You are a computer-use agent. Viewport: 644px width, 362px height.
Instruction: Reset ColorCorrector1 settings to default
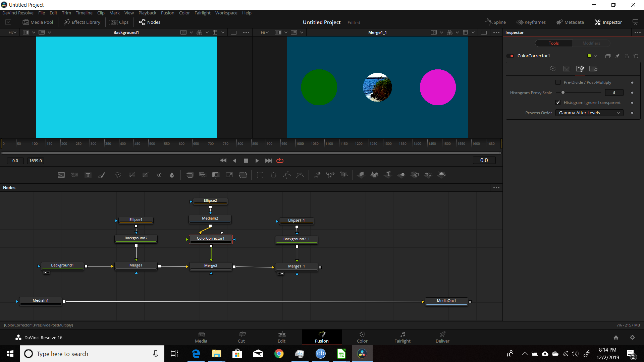click(636, 56)
